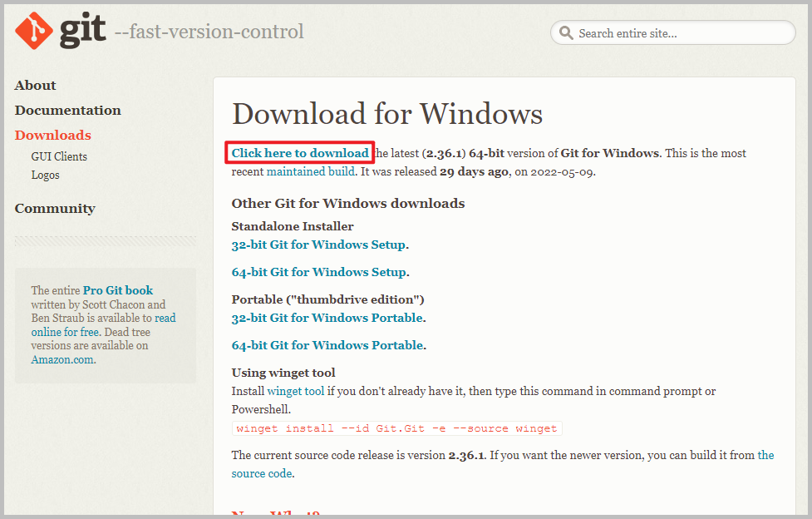Open the 'winget tool' link
812x519 pixels.
click(296, 391)
